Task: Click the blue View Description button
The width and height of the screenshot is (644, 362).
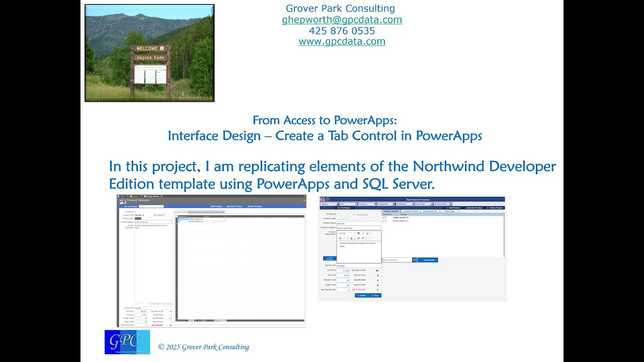Action: click(330, 258)
